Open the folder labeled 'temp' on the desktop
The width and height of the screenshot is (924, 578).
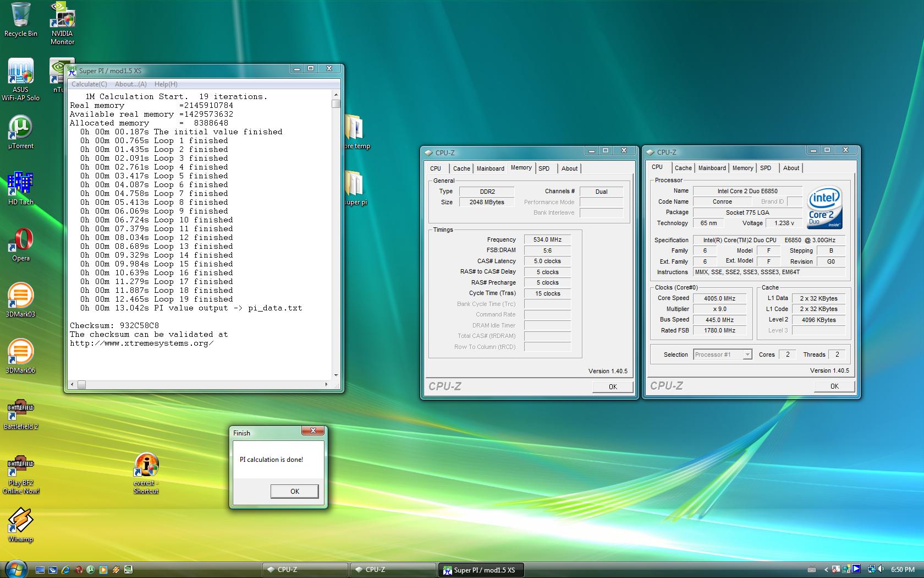tap(356, 132)
